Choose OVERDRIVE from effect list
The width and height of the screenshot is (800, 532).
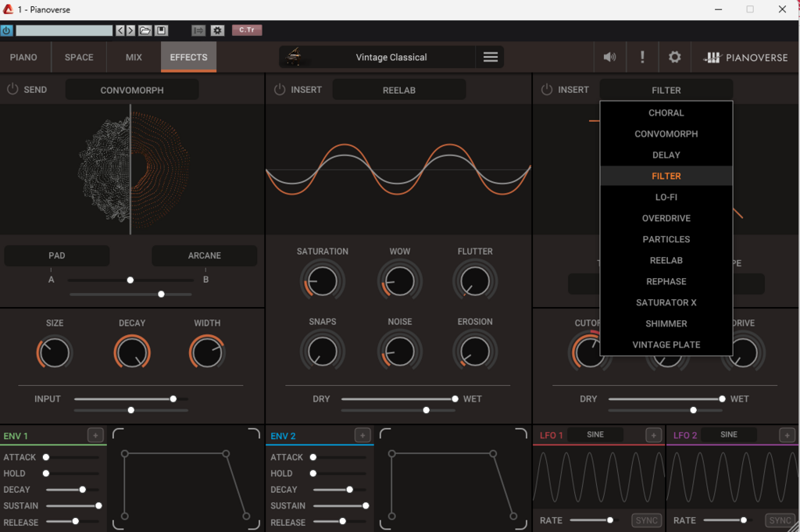pyautogui.click(x=666, y=218)
